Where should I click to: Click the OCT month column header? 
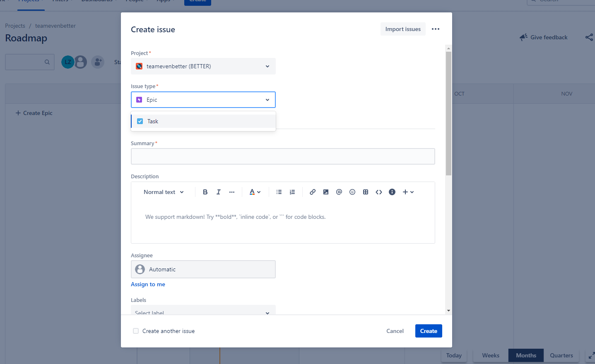coord(459,94)
